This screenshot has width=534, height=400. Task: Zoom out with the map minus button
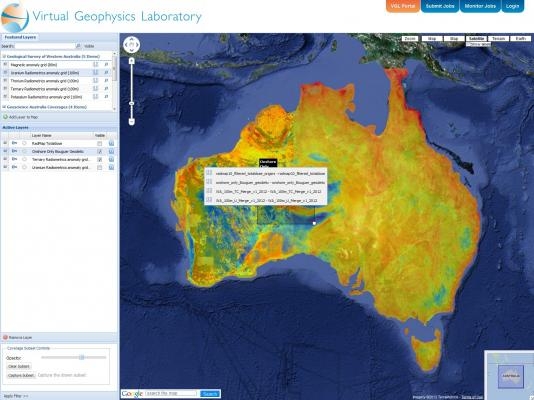(132, 122)
